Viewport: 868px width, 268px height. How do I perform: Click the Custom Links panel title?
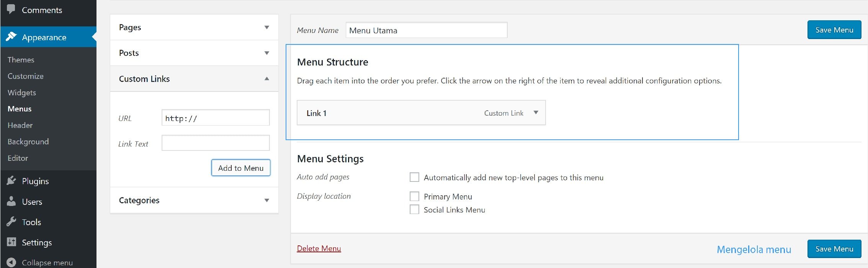tap(144, 78)
